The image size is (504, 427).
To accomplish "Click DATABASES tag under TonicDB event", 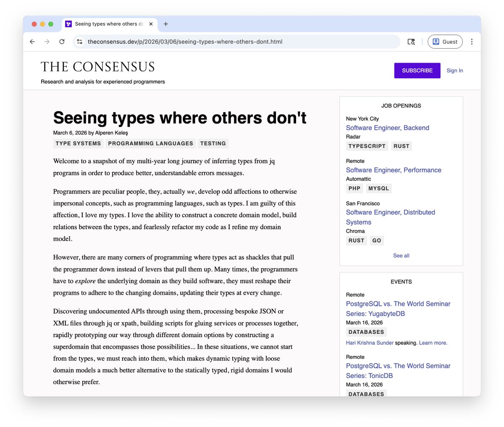I will (366, 393).
